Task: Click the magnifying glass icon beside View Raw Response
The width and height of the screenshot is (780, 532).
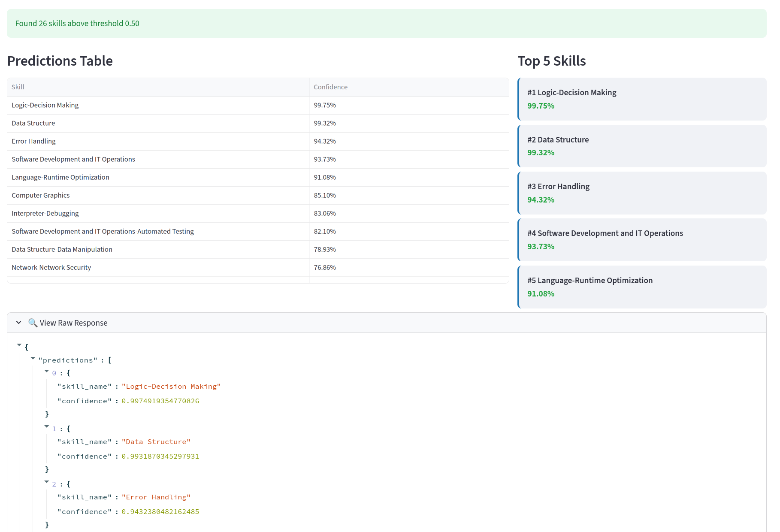Action: (33, 323)
